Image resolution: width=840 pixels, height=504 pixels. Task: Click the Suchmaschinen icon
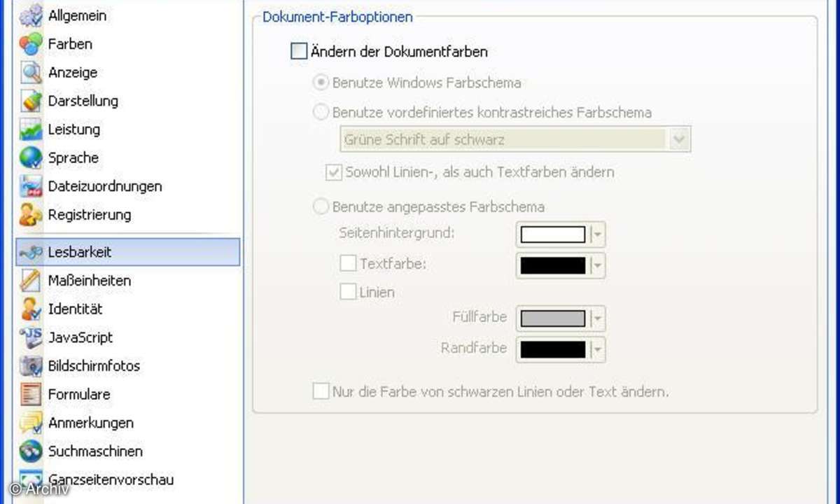click(31, 451)
